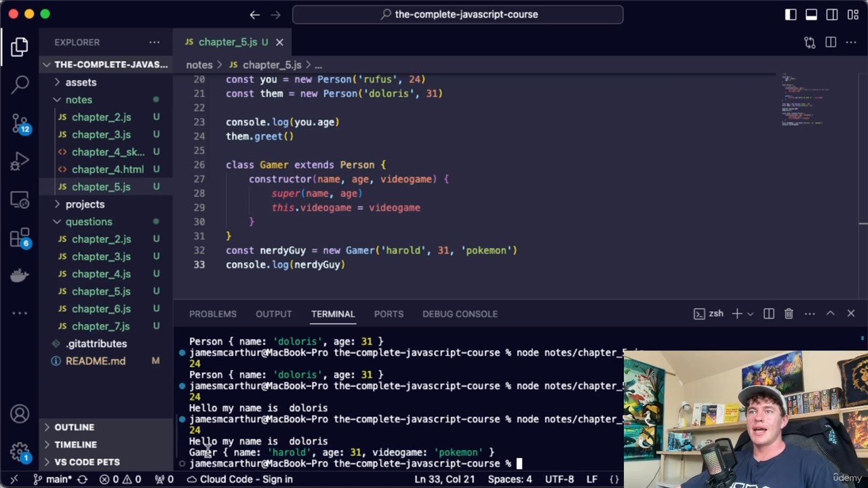
Task: Open the Accounts icon in activity bar
Action: pyautogui.click(x=20, y=413)
